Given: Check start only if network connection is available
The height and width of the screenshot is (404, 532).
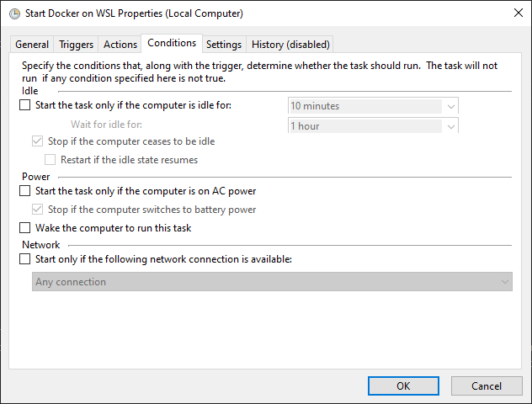Looking at the screenshot, I should [x=24, y=259].
